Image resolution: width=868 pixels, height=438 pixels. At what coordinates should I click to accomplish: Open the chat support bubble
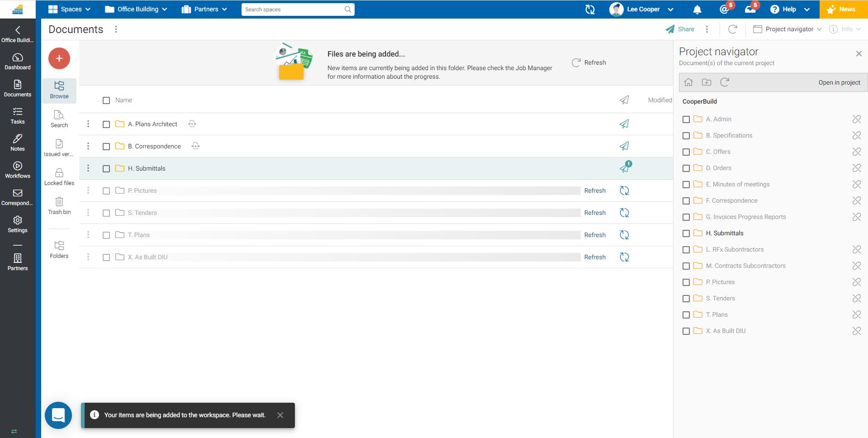point(58,415)
